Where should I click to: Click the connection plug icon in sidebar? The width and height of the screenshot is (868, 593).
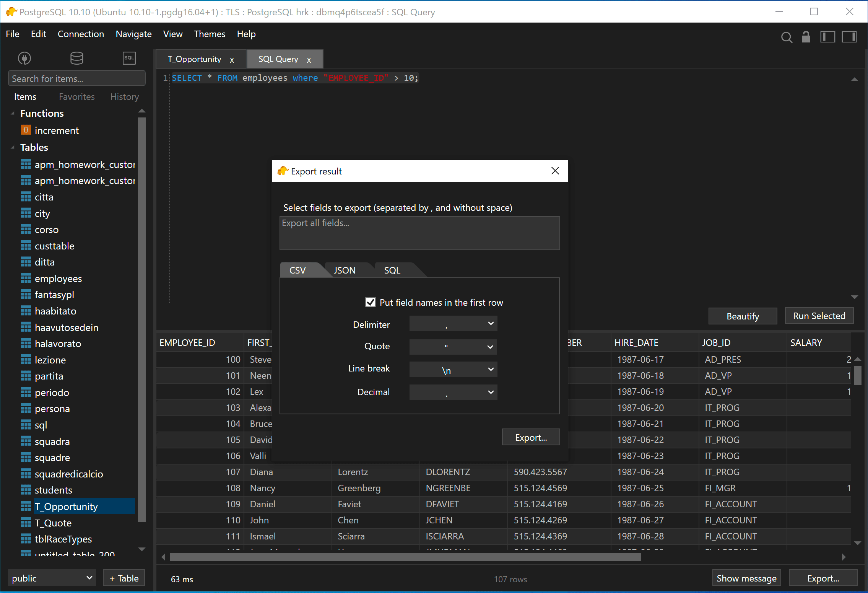tap(24, 58)
